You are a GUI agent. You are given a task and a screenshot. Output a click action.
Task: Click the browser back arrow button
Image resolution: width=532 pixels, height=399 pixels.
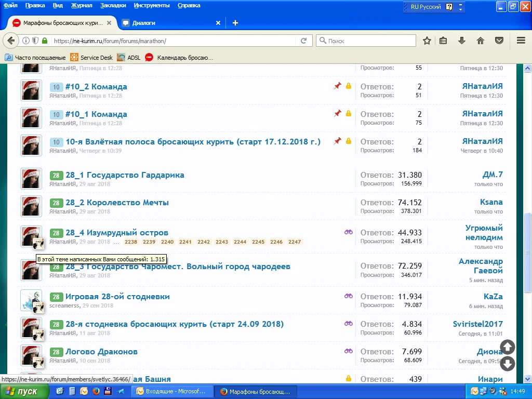[x=11, y=41]
